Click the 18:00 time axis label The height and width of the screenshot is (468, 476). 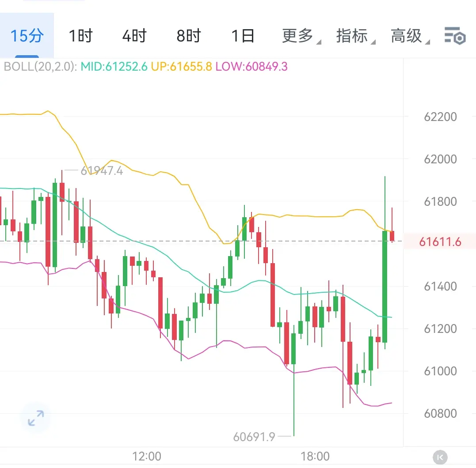(315, 456)
